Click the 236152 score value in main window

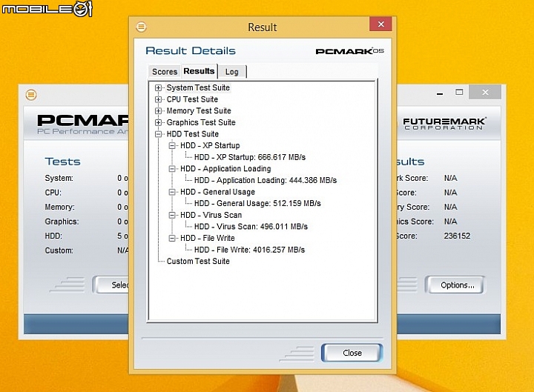coord(457,236)
